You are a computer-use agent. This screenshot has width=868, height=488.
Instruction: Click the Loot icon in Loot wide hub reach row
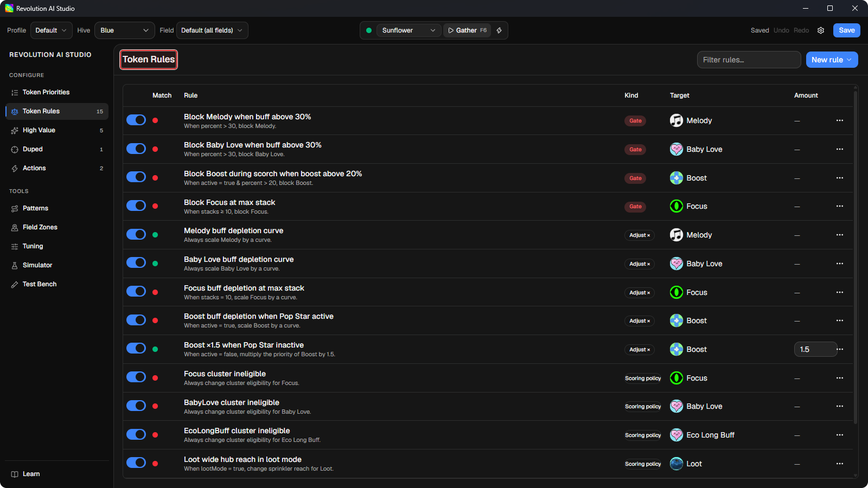coord(676,464)
